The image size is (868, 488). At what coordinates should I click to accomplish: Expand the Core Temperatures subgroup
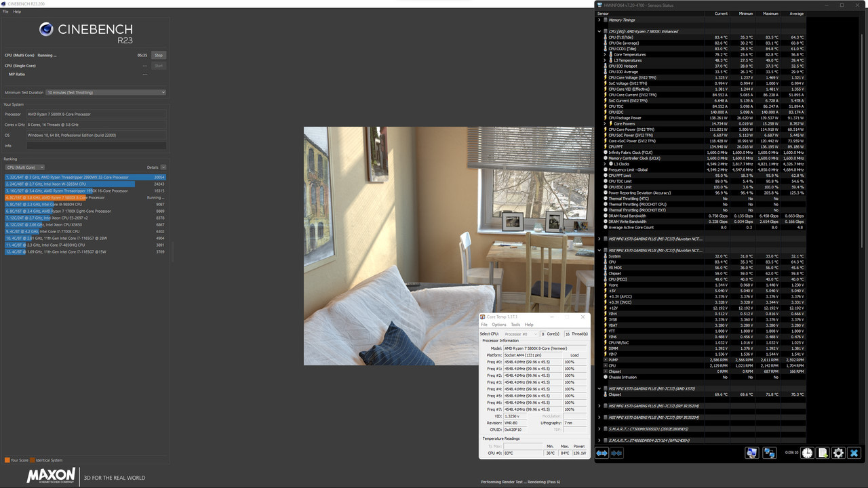tap(604, 54)
